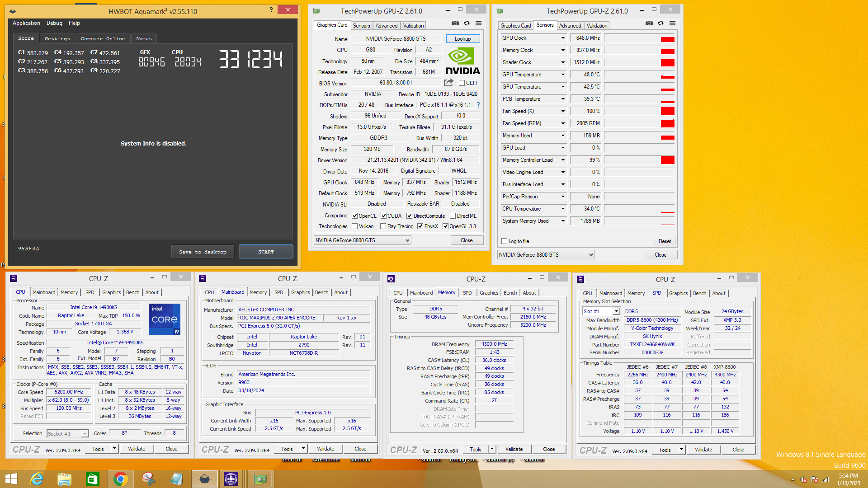Click the Bus Interface question mark icon
Viewport: 868px width, 488px height.
[x=478, y=105]
